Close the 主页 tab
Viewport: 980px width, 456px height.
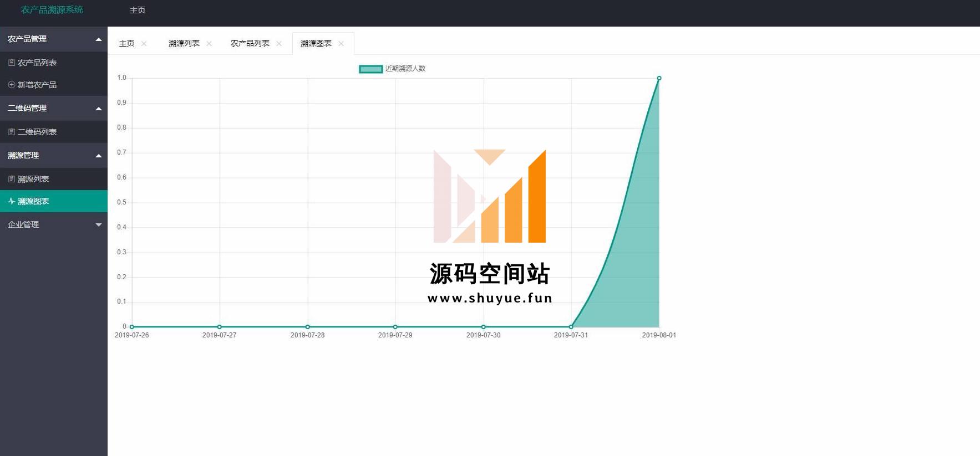click(144, 44)
